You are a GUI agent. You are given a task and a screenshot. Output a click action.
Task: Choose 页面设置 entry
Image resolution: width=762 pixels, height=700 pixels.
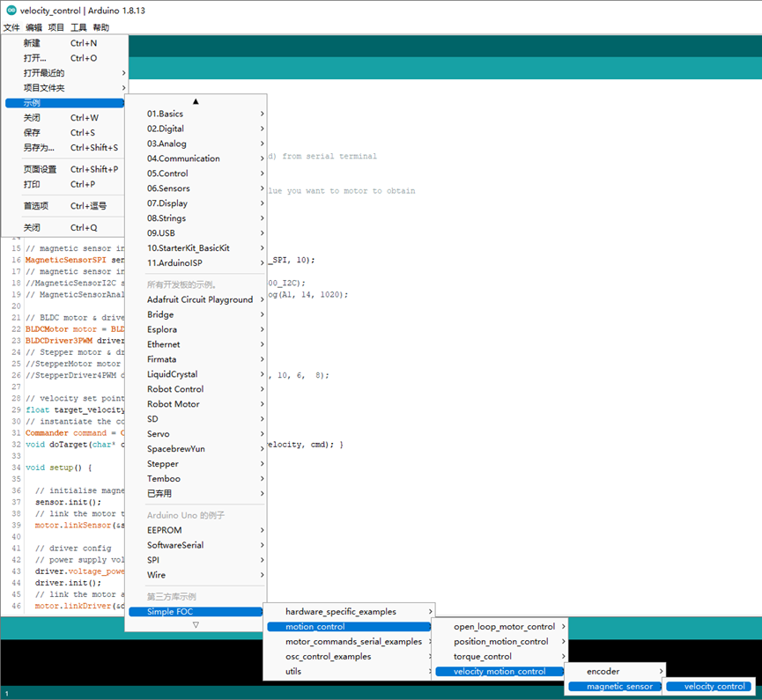(x=64, y=169)
